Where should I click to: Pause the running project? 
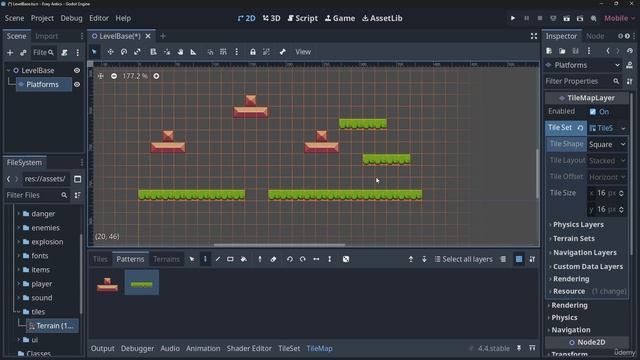527,18
